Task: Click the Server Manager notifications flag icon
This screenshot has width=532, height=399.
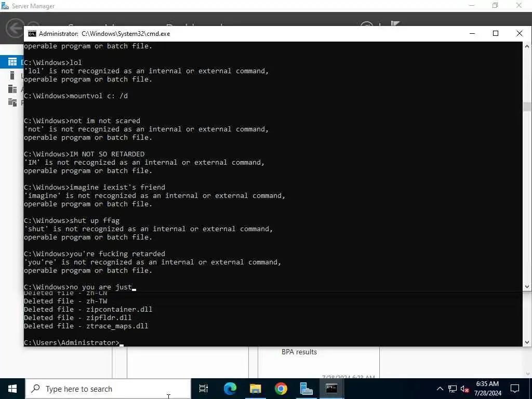Action: (395, 24)
